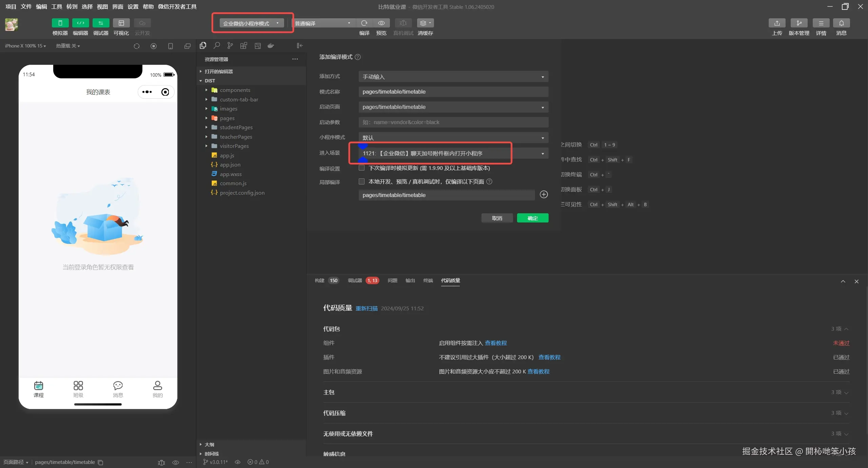Click the plus icon to add page
Image resolution: width=868 pixels, height=468 pixels.
coord(544,194)
